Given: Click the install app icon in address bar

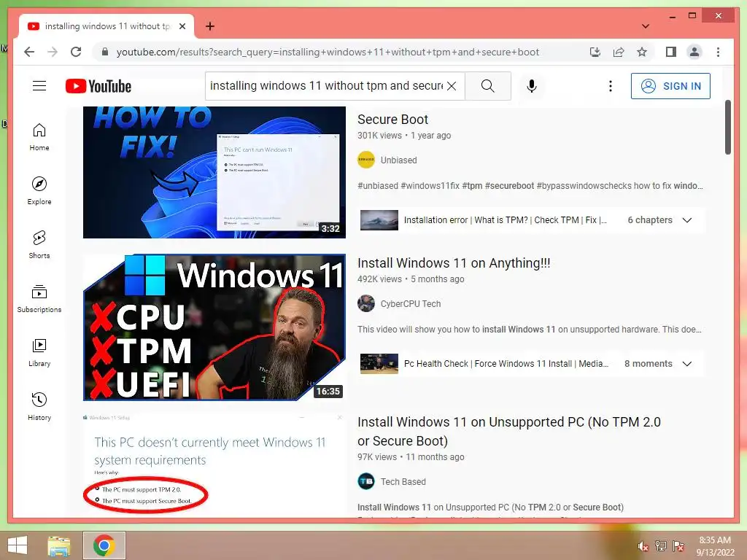Looking at the screenshot, I should [x=595, y=52].
